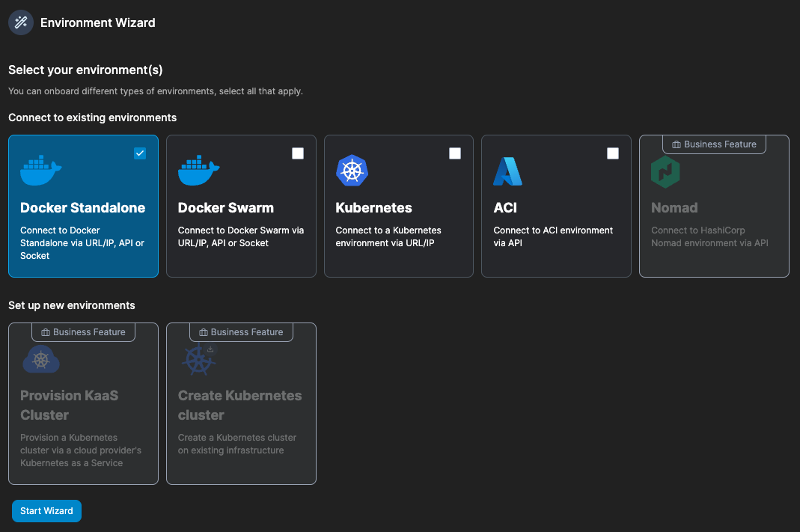Check the Kubernetes environment checkbox
The height and width of the screenshot is (532, 800).
click(x=455, y=153)
